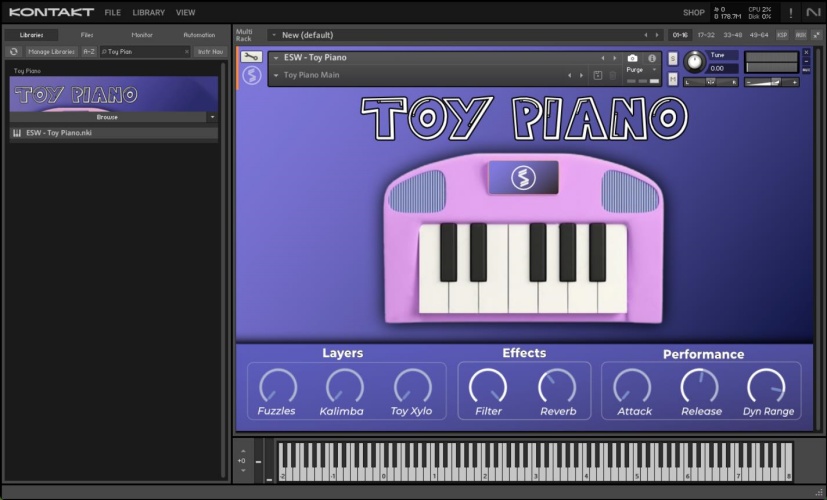
Task: Click the Reverb knob
Action: [x=557, y=386]
